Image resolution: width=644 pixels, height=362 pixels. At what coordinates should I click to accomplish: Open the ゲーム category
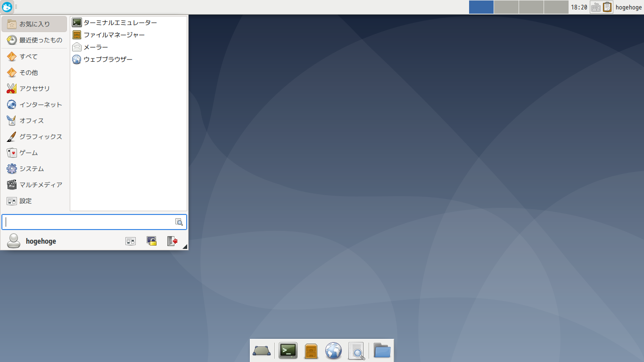[34, 153]
